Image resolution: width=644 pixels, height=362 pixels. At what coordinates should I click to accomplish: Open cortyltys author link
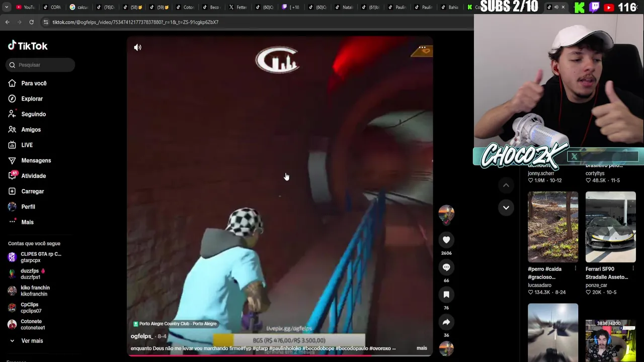(595, 173)
